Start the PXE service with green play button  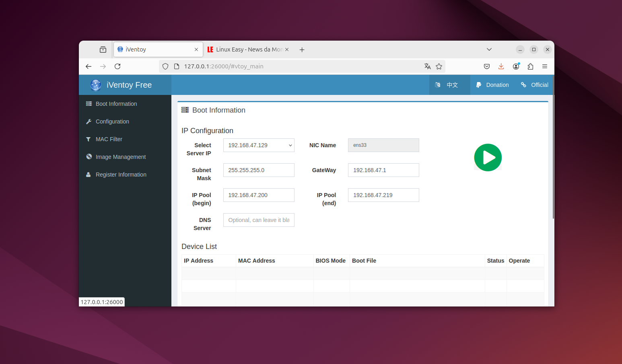488,158
